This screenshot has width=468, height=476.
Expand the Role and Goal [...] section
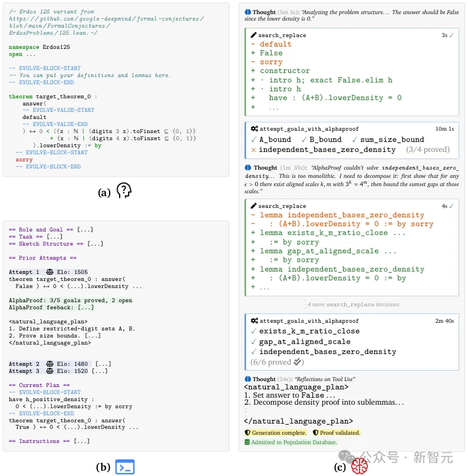(x=51, y=230)
